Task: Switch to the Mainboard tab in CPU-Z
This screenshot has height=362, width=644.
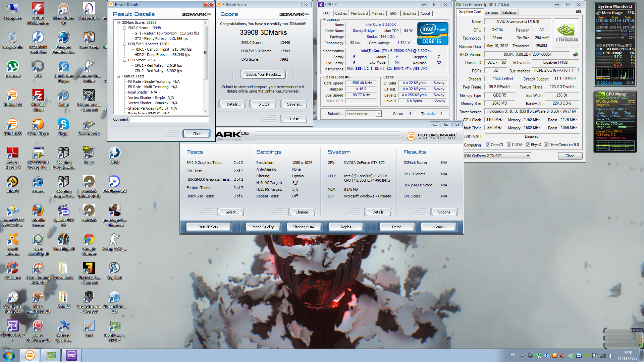Action: [359, 13]
